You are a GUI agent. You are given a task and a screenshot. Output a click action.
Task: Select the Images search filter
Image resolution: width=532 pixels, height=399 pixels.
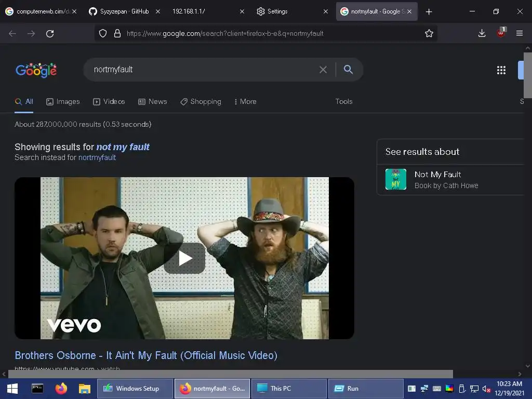(63, 101)
